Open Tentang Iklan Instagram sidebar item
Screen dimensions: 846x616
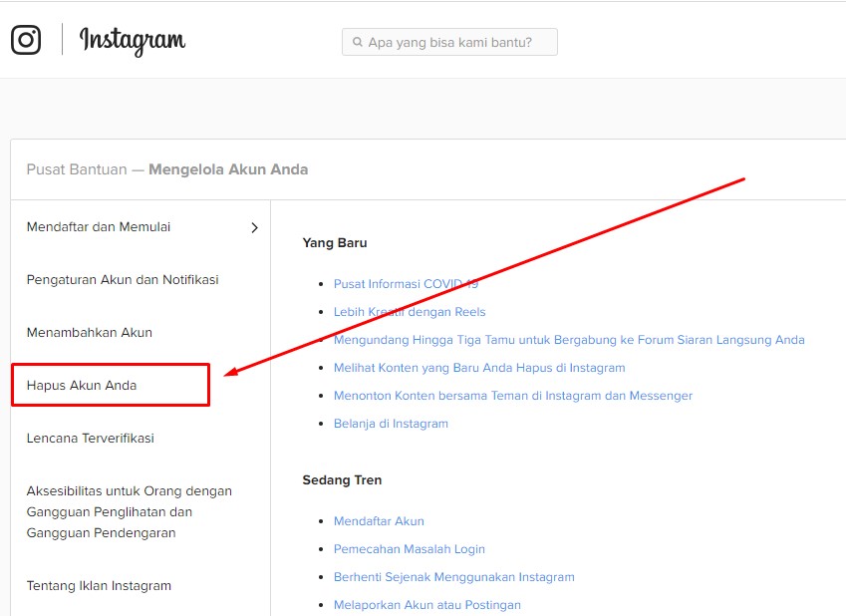(99, 586)
